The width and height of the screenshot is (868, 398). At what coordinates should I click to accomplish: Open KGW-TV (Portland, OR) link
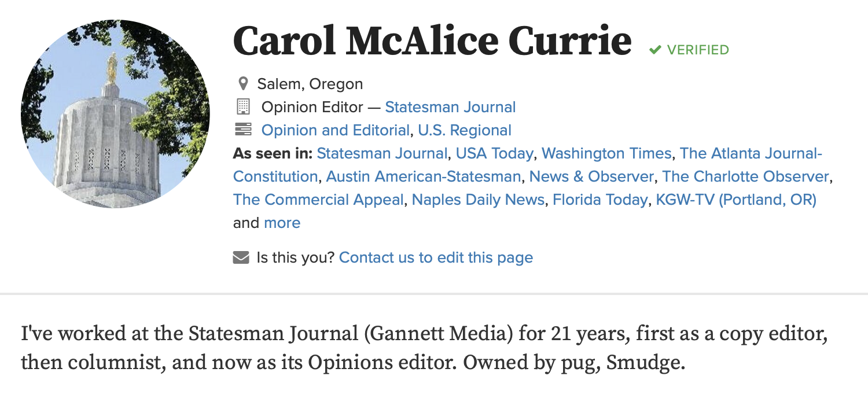(735, 200)
